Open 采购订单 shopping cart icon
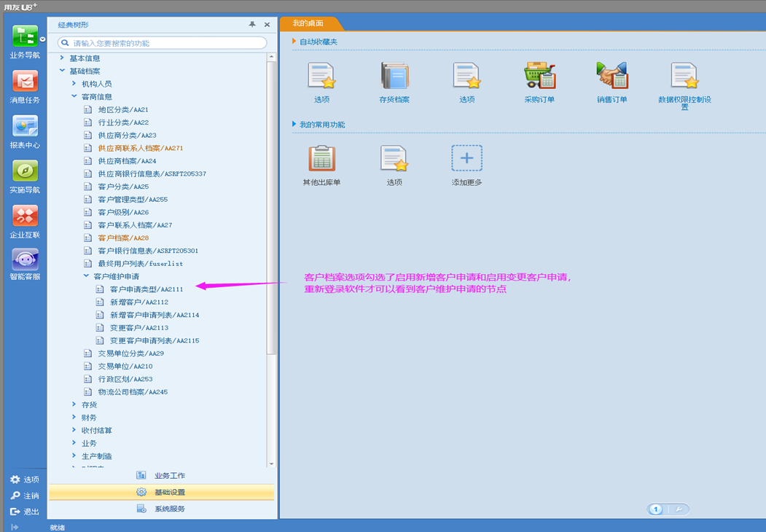766x532 pixels. tap(539, 76)
